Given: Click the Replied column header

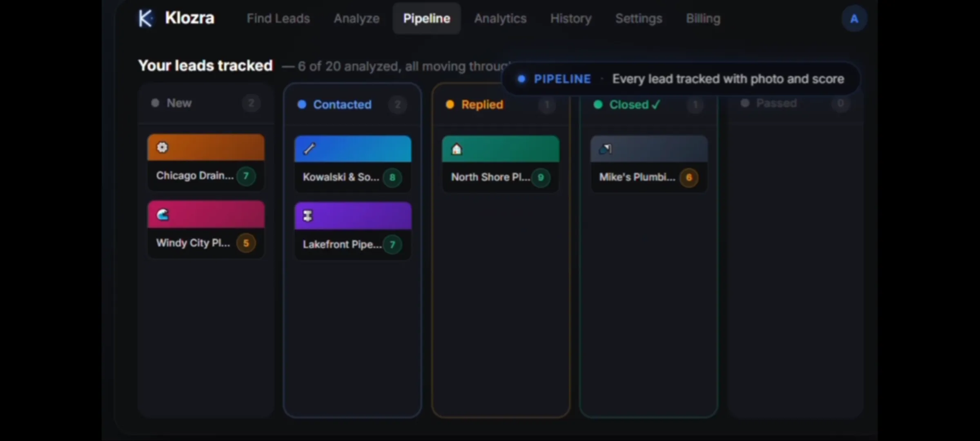Looking at the screenshot, I should [501, 105].
